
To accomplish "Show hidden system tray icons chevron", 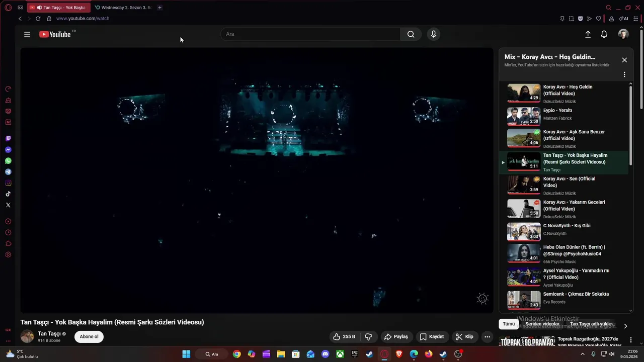I will [x=583, y=354].
